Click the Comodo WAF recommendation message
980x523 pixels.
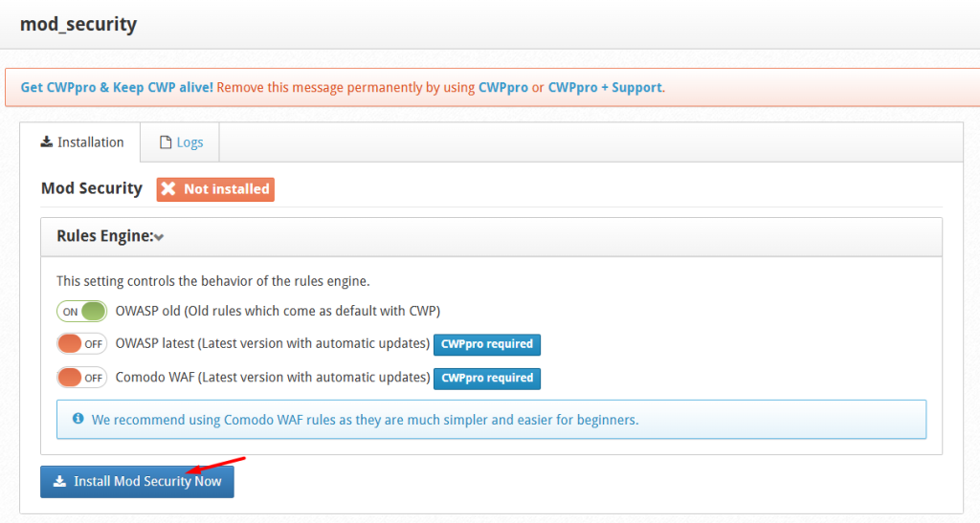[x=365, y=420]
